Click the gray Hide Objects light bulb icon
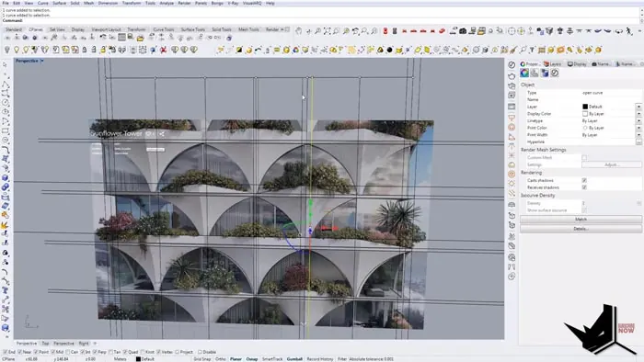This screenshot has height=362, width=644. [x=6, y=50]
